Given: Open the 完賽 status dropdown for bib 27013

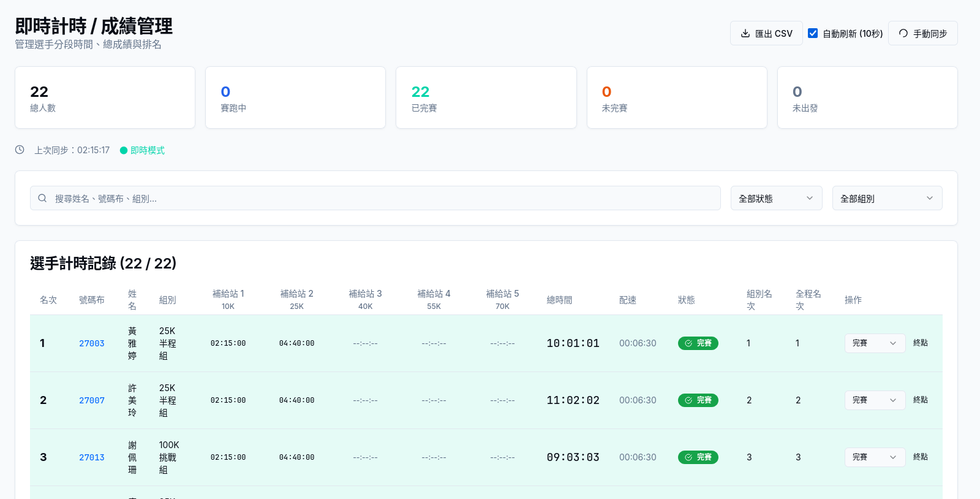Looking at the screenshot, I should pyautogui.click(x=875, y=457).
